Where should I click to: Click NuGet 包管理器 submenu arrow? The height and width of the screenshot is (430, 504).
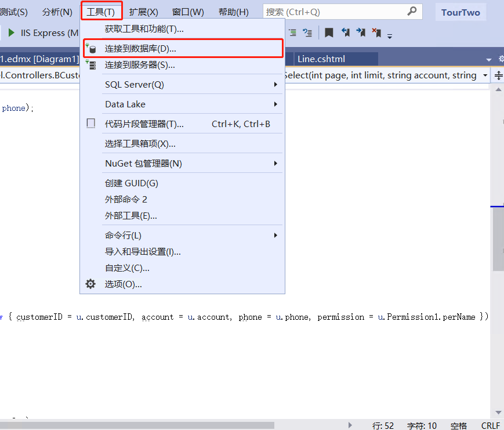point(275,164)
